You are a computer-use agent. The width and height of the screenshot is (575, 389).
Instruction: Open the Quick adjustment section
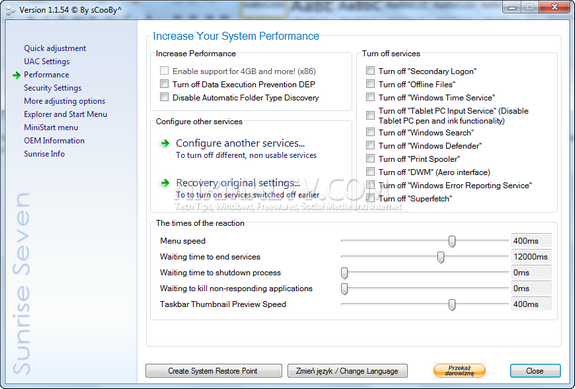click(x=55, y=48)
